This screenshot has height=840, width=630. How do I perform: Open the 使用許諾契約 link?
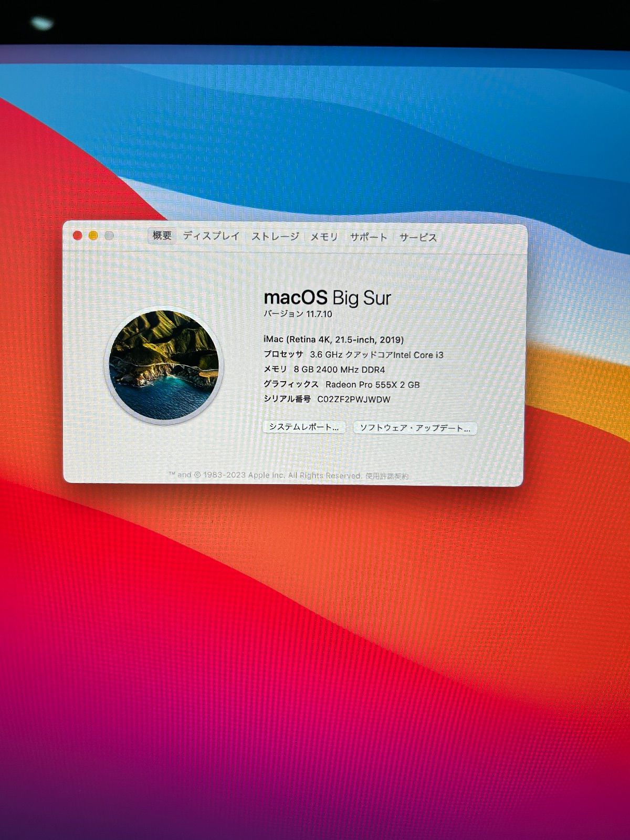coord(387,476)
